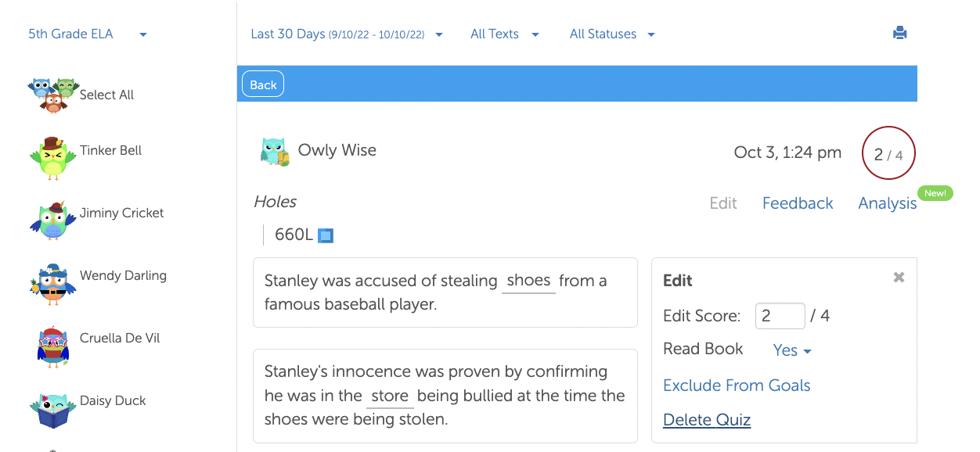Switch to the Feedback tab
The height and width of the screenshot is (452, 980).
coord(797,203)
